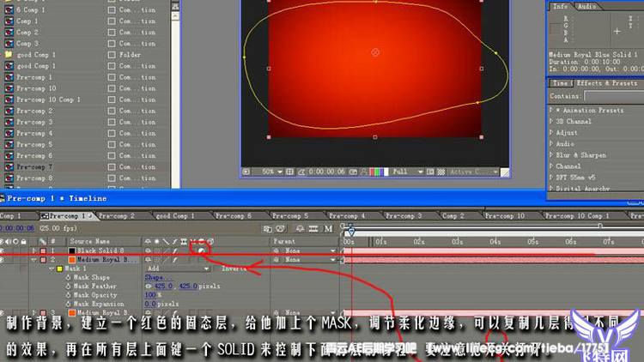Expand the Animation Presets category
Viewport: 644px width, 362px height.
(551, 110)
